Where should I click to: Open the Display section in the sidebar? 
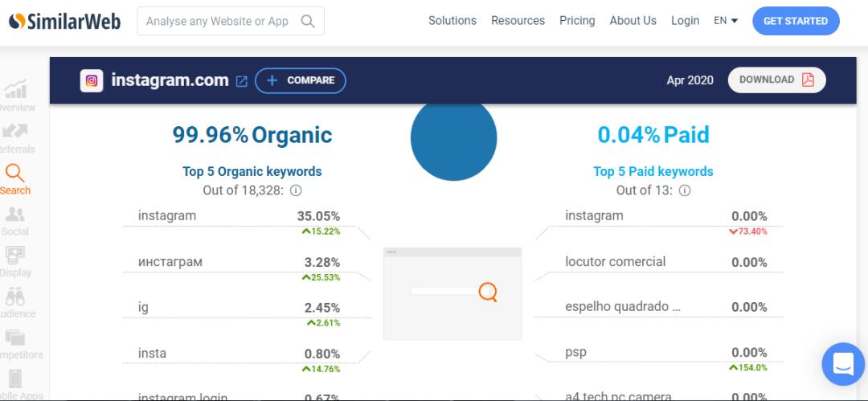point(15,262)
